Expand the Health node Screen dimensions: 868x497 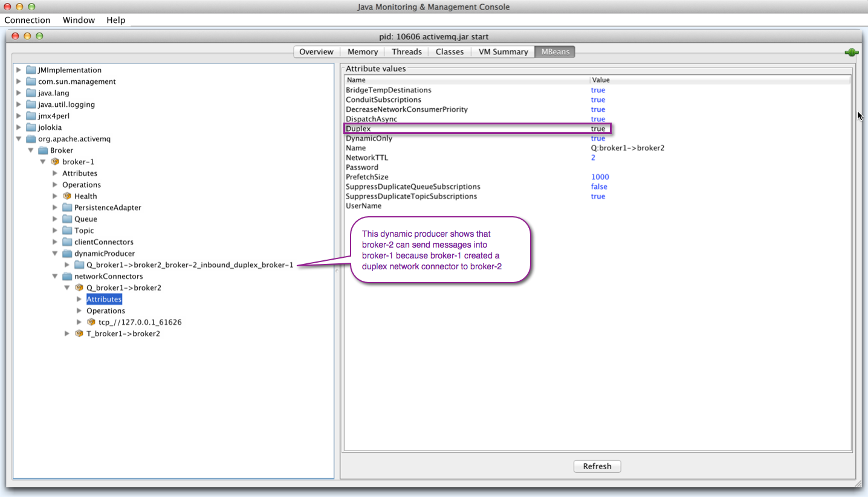coord(55,196)
